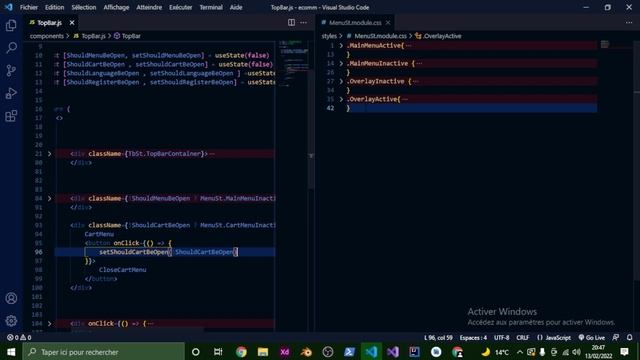Switch to the MenuSt.module.css tab
Image resolution: width=640 pixels, height=360 pixels.
[355, 22]
